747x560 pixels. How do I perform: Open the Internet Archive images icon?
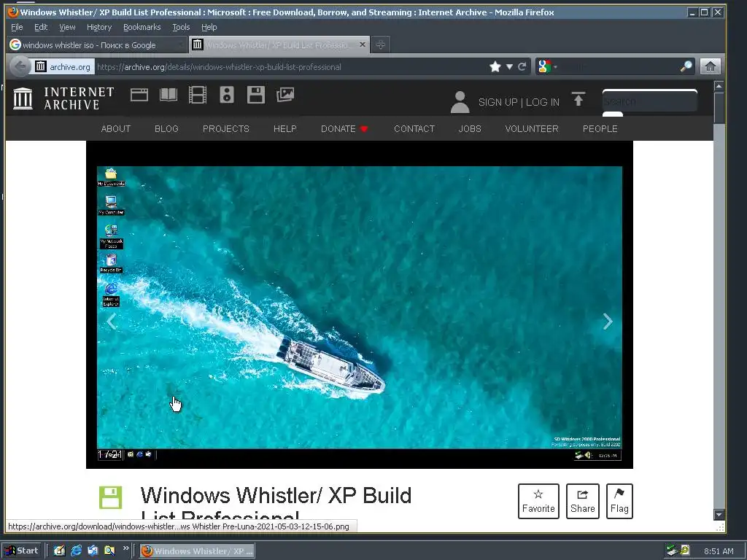coord(285,95)
